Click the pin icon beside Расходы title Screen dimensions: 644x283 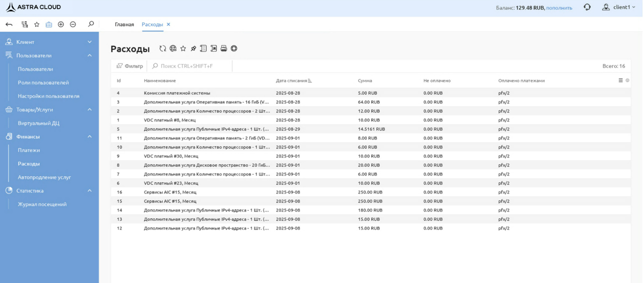(x=194, y=49)
